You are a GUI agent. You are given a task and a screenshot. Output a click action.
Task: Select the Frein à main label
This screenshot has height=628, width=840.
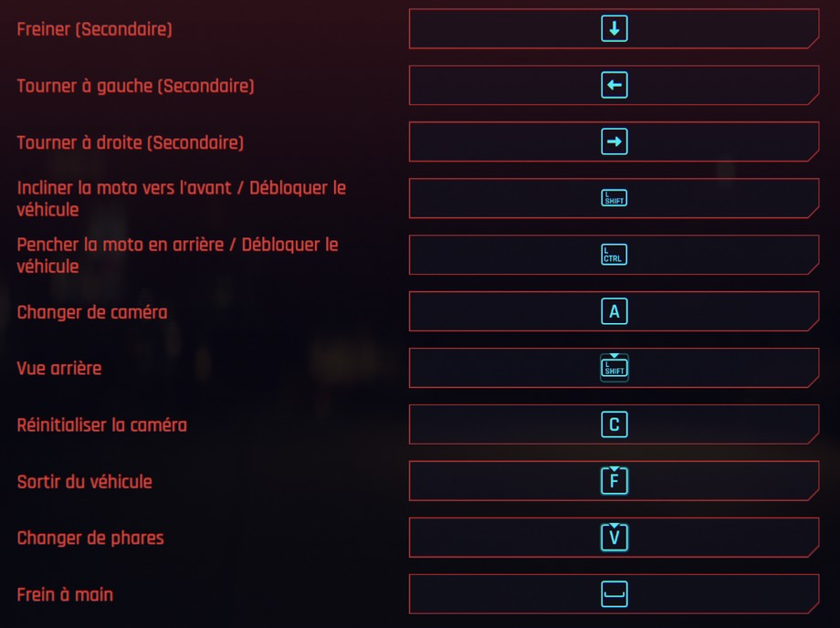tap(64, 594)
